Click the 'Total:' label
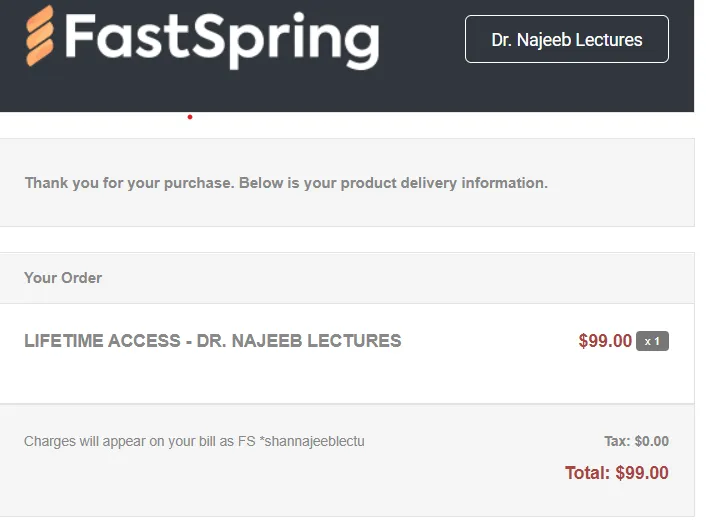The height and width of the screenshot is (528, 706). (x=587, y=473)
